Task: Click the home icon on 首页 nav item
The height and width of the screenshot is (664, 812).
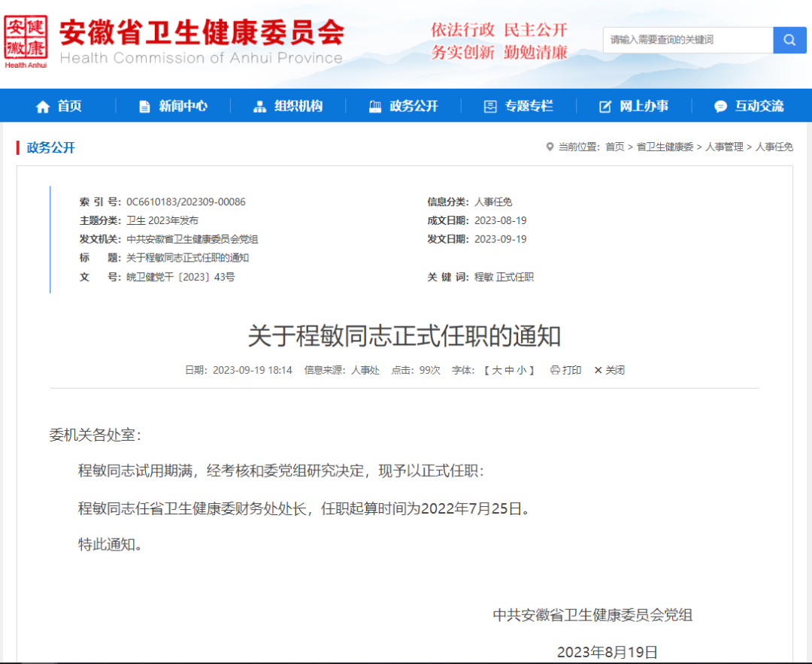Action: click(x=43, y=105)
